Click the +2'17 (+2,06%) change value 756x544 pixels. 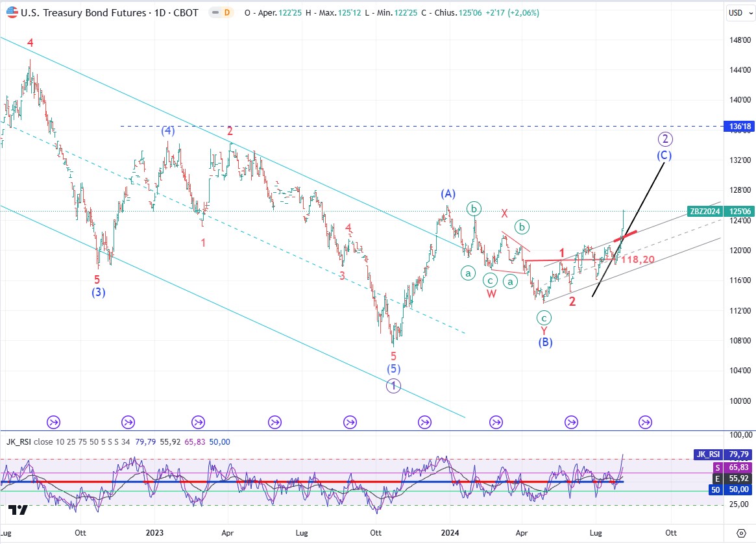(x=512, y=13)
